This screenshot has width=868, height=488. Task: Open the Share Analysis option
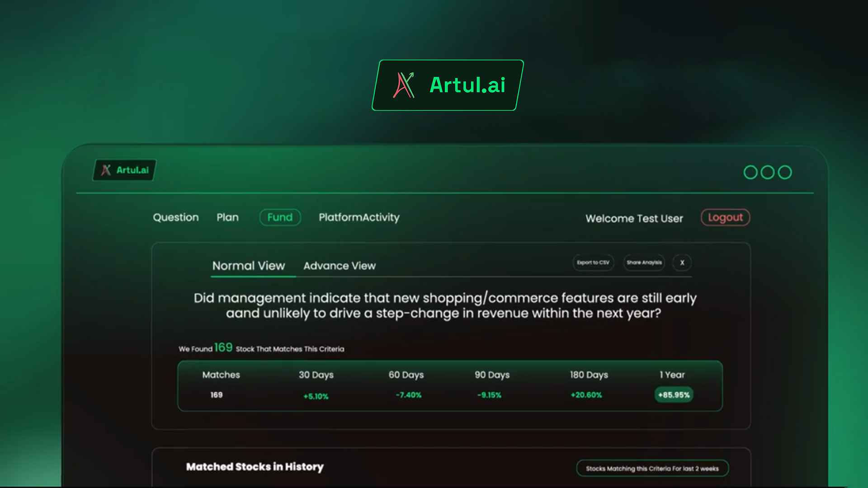coord(644,263)
